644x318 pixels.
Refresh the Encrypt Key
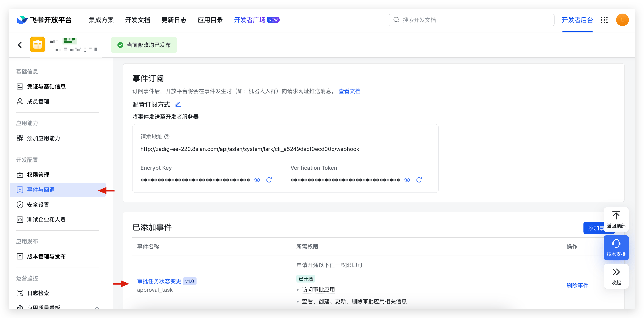pos(269,180)
